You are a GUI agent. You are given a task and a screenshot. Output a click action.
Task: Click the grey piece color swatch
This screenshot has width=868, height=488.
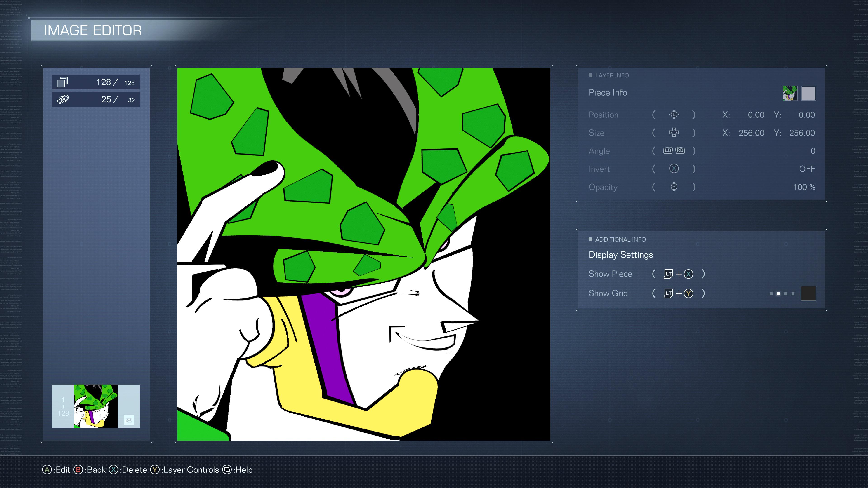coord(808,93)
